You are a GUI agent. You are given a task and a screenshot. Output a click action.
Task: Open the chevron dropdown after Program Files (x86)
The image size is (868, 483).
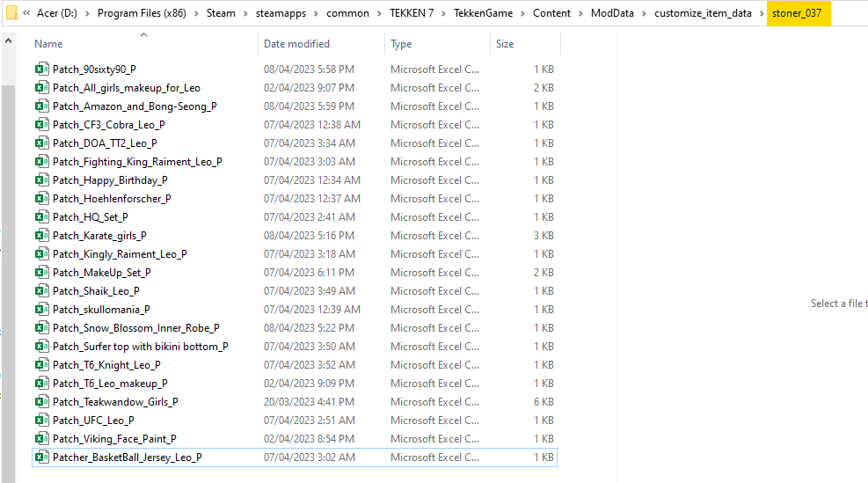tap(196, 13)
